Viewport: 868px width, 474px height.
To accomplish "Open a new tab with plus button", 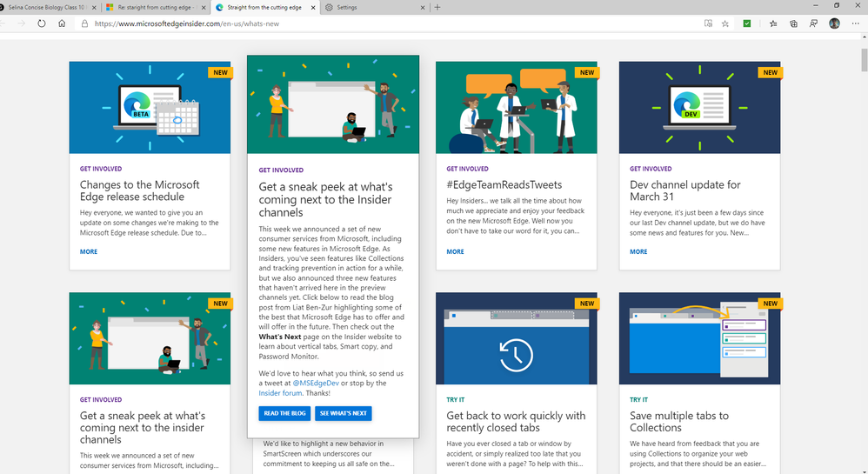I will 437,7.
